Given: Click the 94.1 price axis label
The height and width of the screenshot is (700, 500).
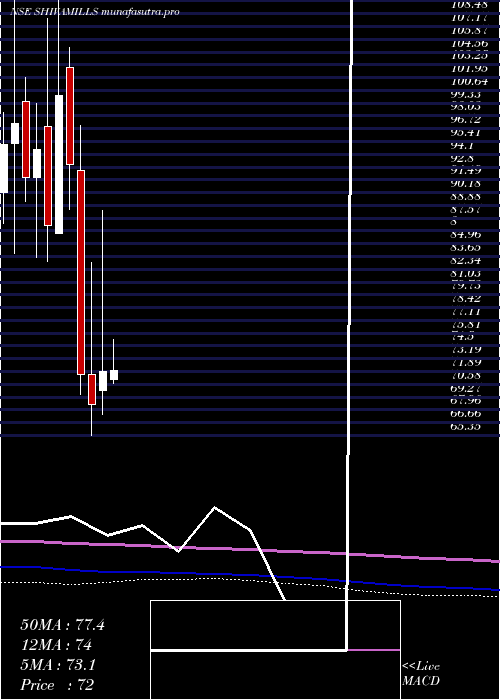Looking at the screenshot, I should [x=463, y=146].
